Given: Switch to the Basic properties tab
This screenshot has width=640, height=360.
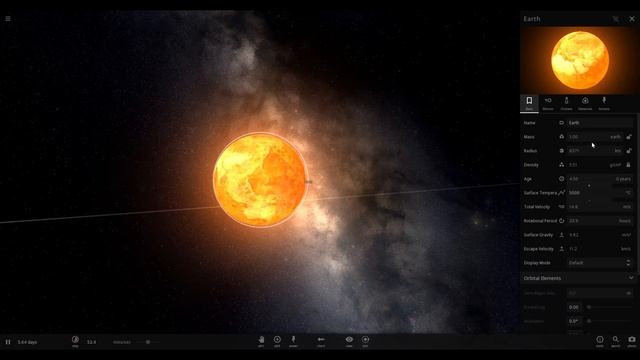Looking at the screenshot, I should coord(529,103).
